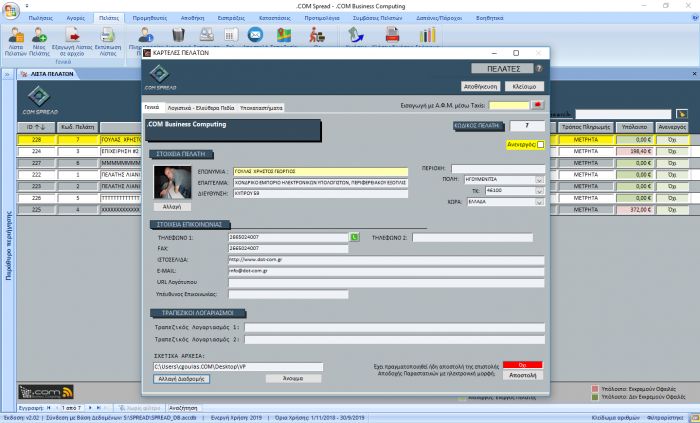Click the Κωδ. Πελάτη column header
700x423 pixels.
pyautogui.click(x=77, y=127)
